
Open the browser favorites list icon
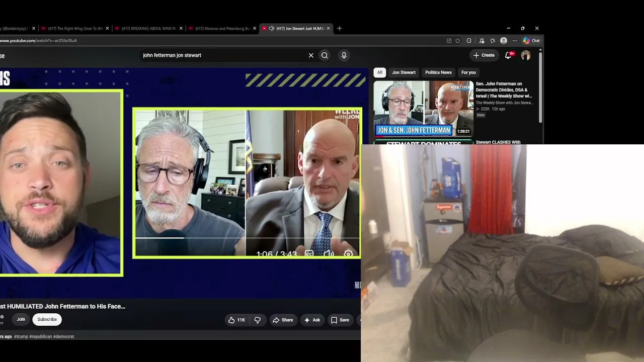pos(493,41)
